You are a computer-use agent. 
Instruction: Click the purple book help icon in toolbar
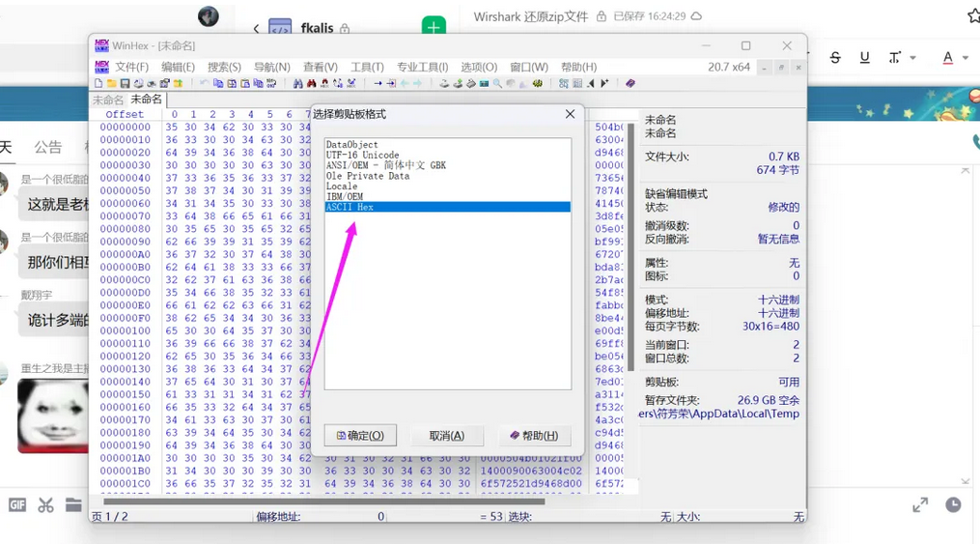(630, 83)
